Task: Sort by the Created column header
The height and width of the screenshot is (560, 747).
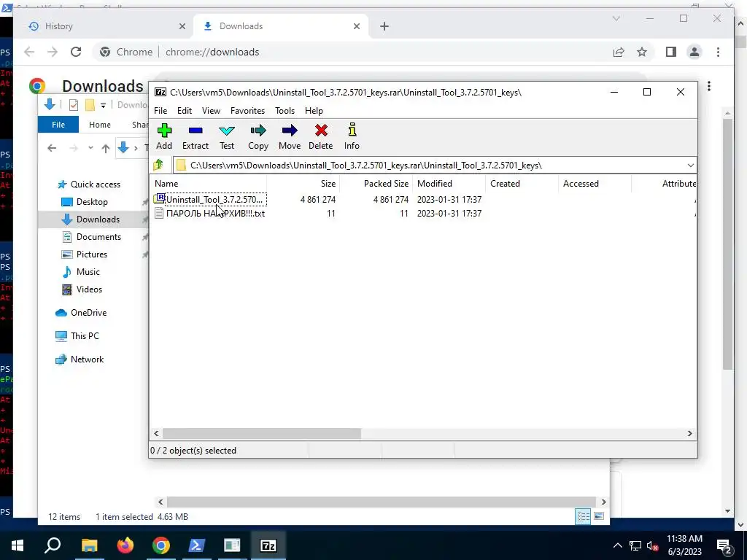Action: [x=522, y=183]
